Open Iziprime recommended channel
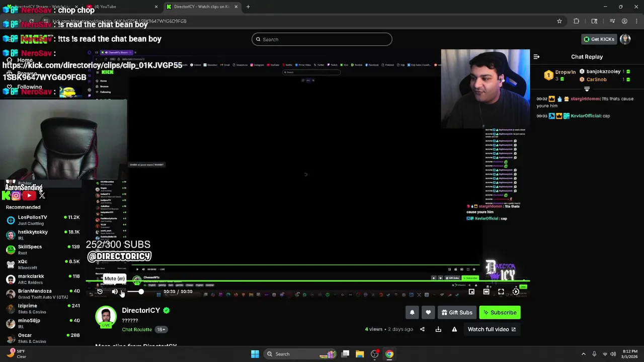 [x=43, y=309]
